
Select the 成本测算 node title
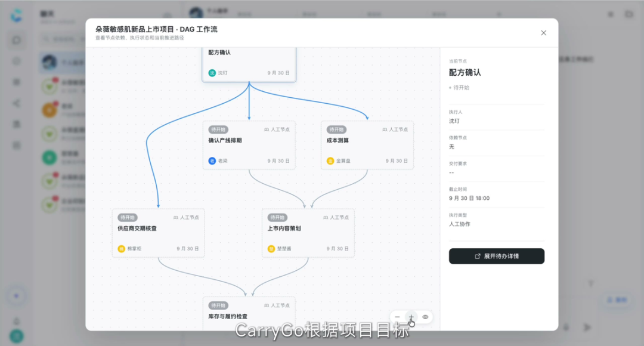(338, 141)
